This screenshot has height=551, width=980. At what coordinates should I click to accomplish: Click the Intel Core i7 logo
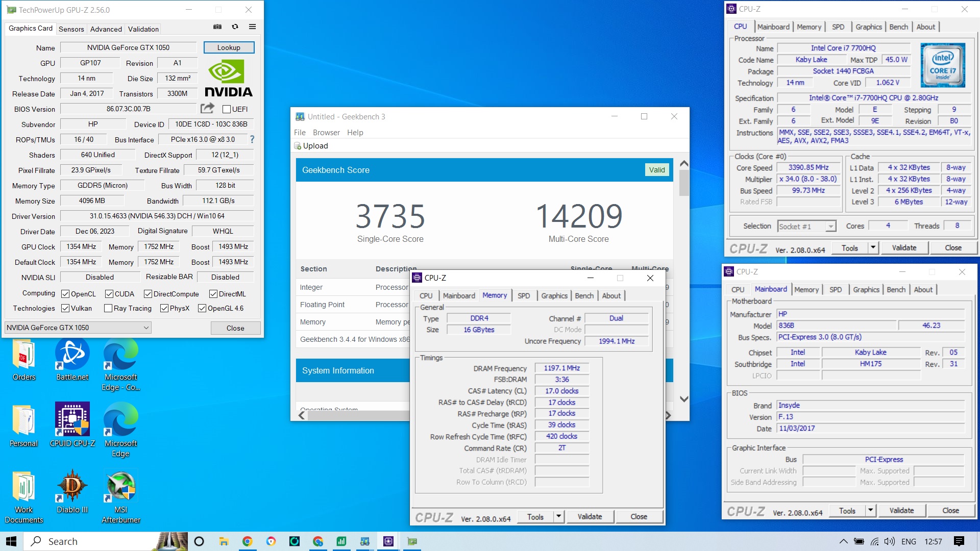point(943,65)
